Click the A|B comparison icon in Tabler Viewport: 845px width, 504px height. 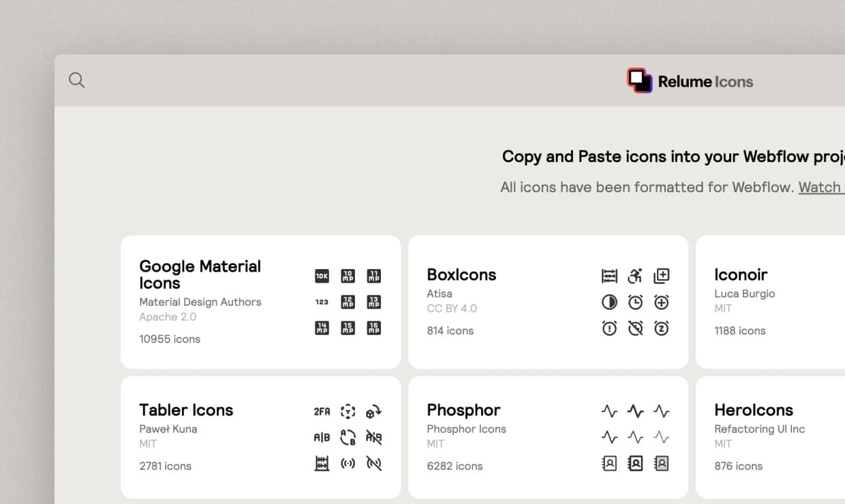(321, 437)
